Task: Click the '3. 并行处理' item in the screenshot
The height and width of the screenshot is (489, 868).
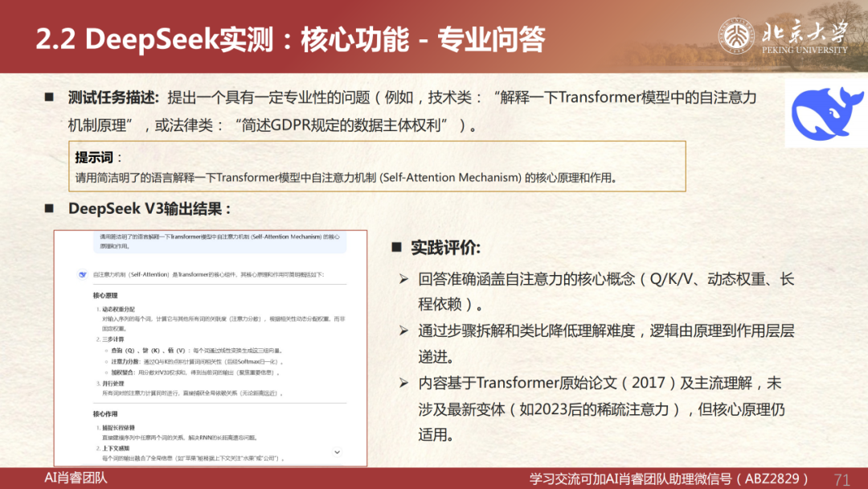Action: 110,383
